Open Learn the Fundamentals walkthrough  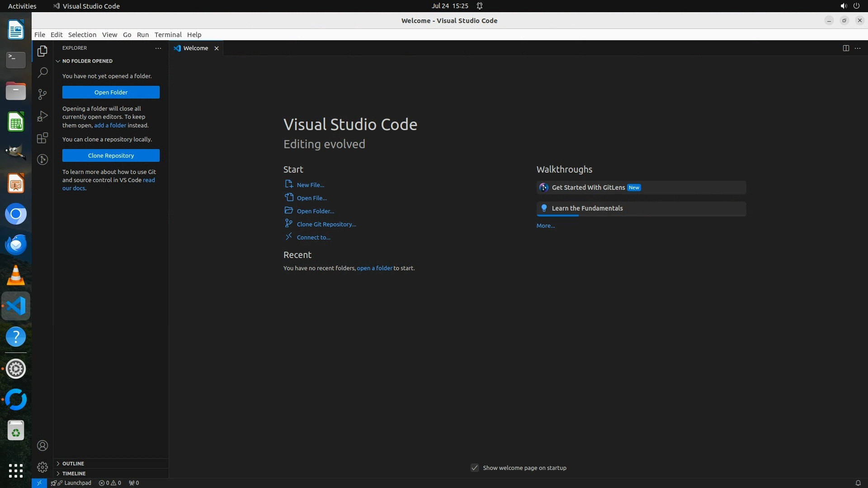point(587,208)
